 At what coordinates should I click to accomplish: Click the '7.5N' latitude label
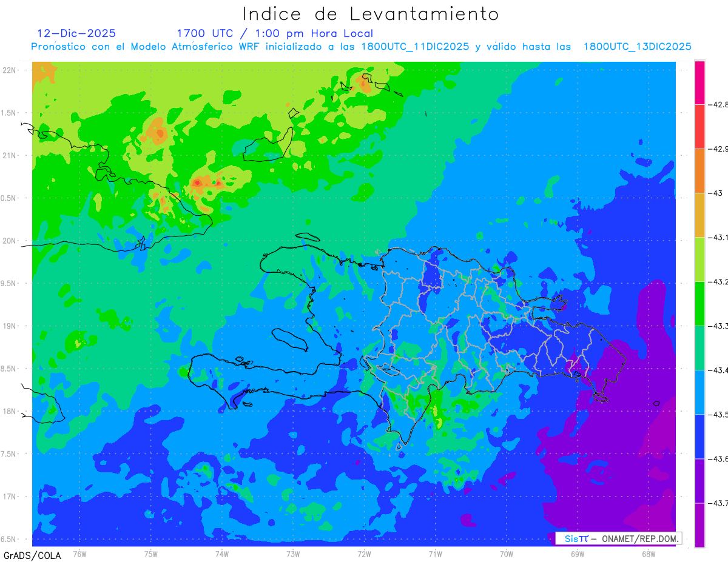[9, 454]
